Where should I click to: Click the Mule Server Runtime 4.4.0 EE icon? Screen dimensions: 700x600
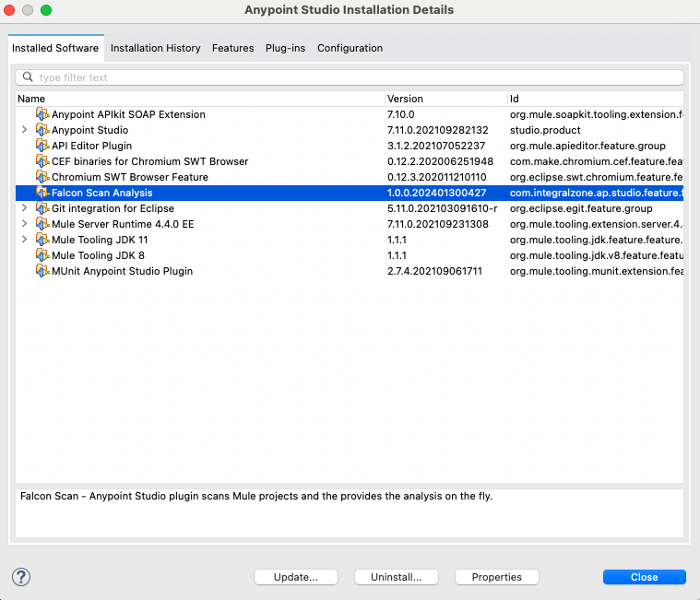(42, 224)
